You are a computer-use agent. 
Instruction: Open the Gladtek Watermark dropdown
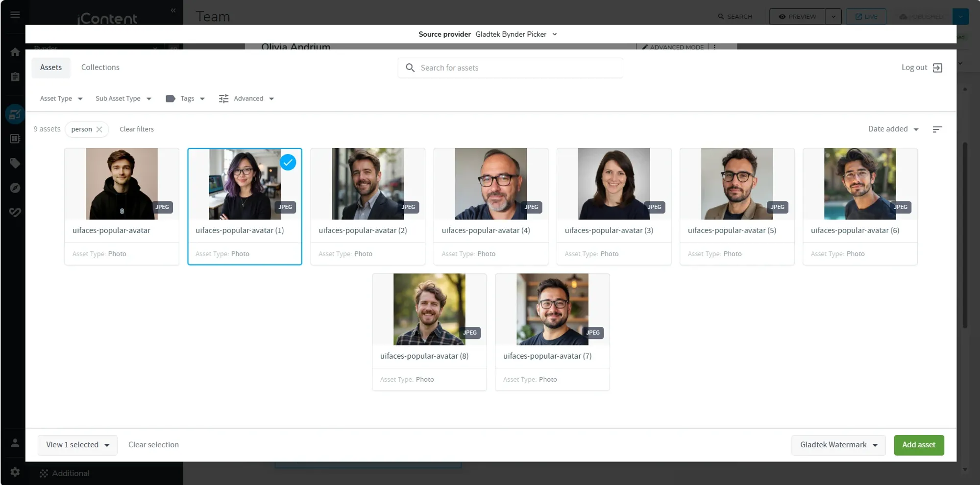[838, 445]
